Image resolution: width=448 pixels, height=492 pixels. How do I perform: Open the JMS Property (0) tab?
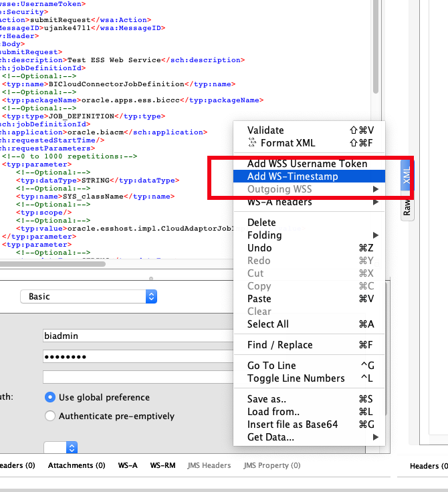point(272,465)
